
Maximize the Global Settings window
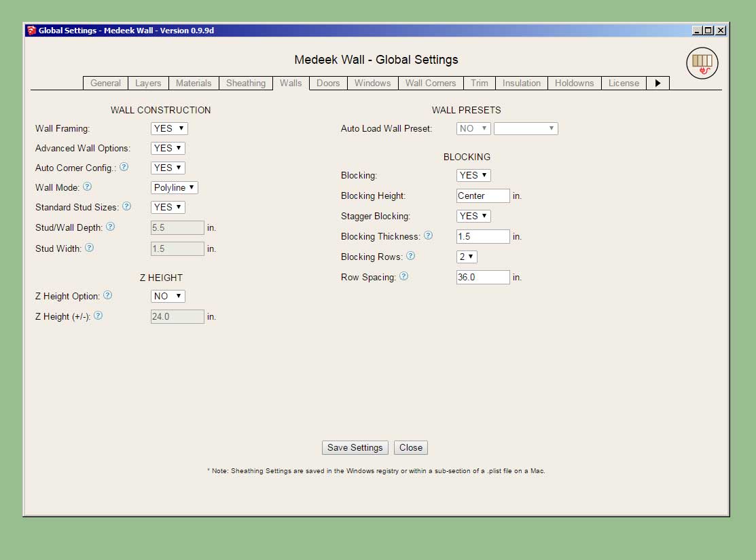click(x=708, y=31)
